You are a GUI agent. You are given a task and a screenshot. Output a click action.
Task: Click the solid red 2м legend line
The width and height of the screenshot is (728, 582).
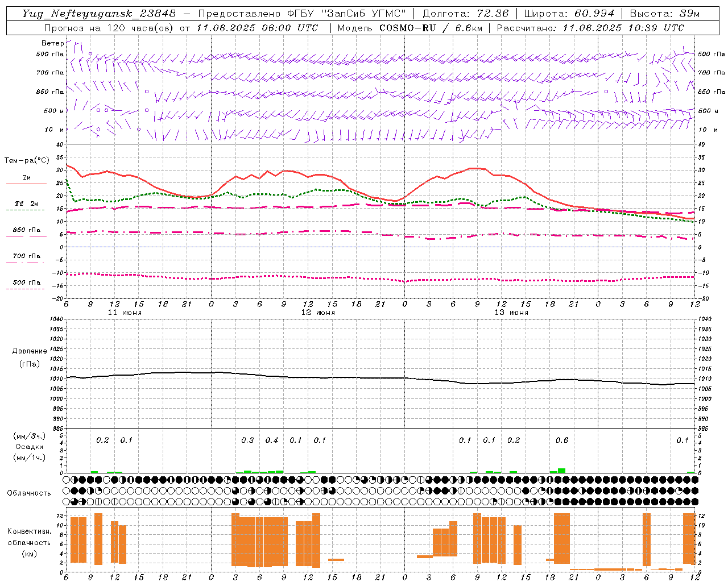(x=26, y=184)
